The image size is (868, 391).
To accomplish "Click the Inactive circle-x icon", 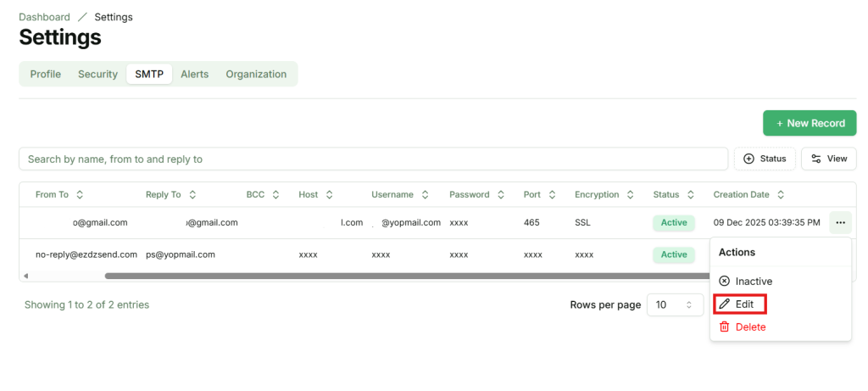I will 724,282.
